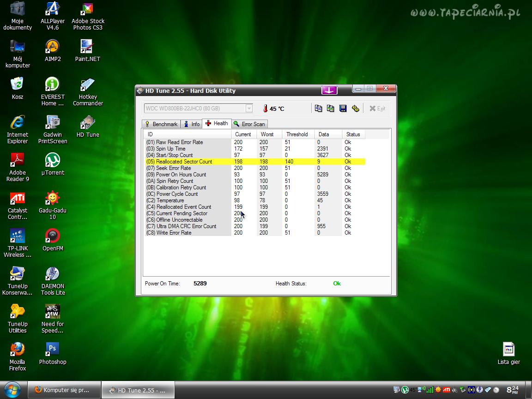532x399 pixels.
Task: Click the purple download arrow in title bar
Action: 329,91
